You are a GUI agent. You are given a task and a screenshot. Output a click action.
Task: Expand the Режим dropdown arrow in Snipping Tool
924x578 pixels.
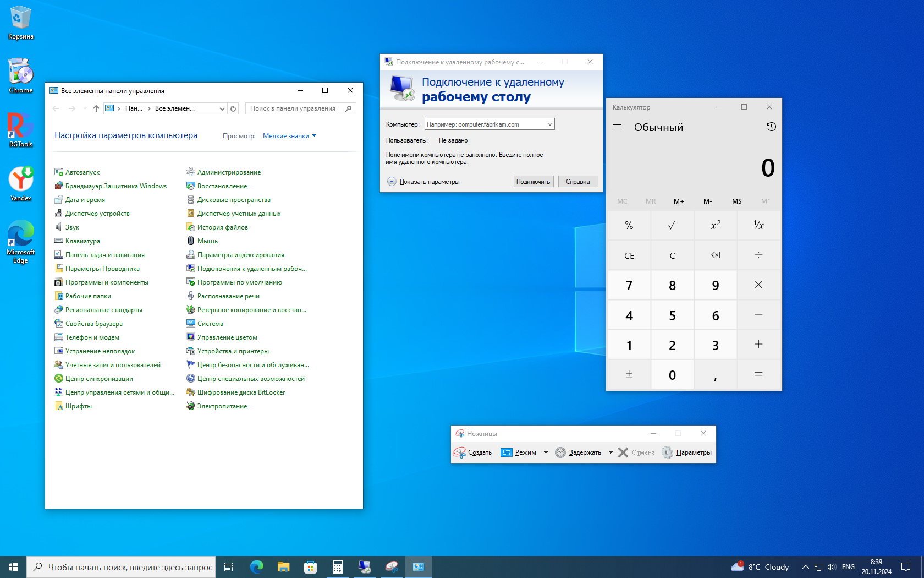click(546, 452)
